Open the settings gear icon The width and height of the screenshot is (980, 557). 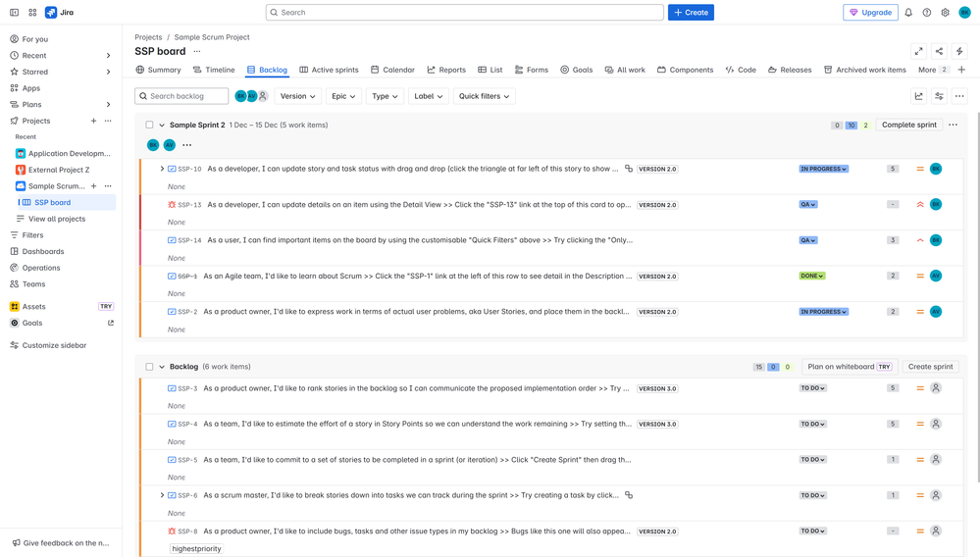pyautogui.click(x=945, y=13)
